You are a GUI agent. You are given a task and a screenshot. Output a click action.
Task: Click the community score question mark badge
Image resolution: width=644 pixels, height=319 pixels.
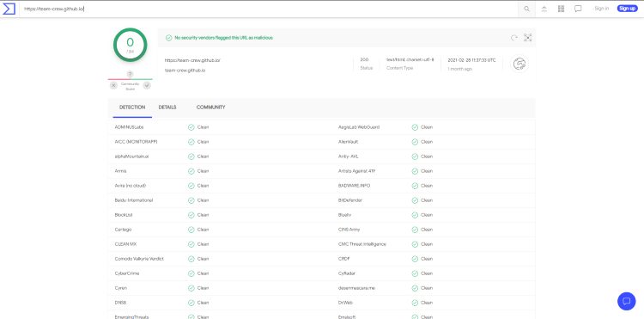coord(131,74)
